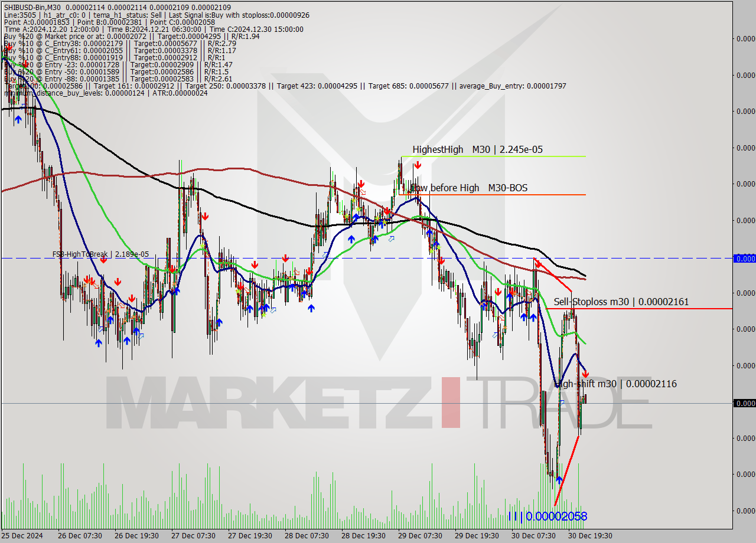The image size is (756, 543).
Task: Click the C_Entry38: 0.00002179 line
Action: click(x=120, y=43)
